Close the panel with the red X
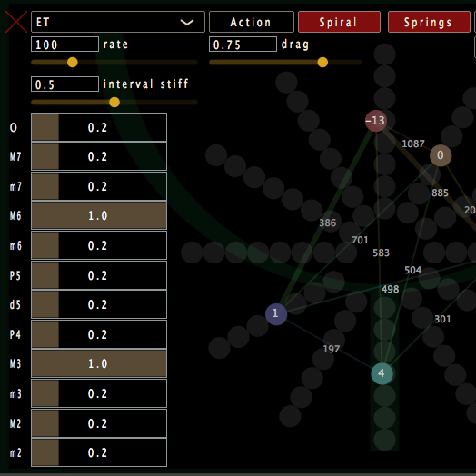Screen dimensions: 476x476 point(16,22)
